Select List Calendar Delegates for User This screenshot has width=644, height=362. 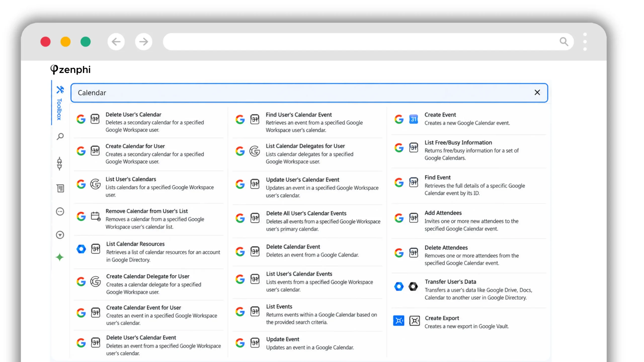307,154
